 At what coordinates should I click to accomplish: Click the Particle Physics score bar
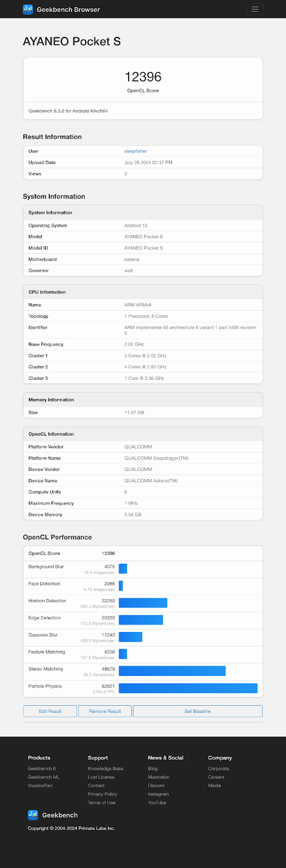coord(188,688)
